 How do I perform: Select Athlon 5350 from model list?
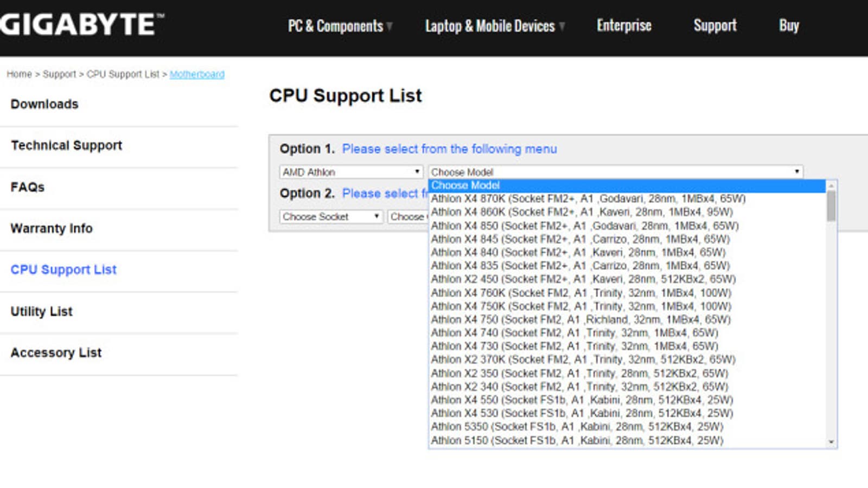[x=576, y=427]
